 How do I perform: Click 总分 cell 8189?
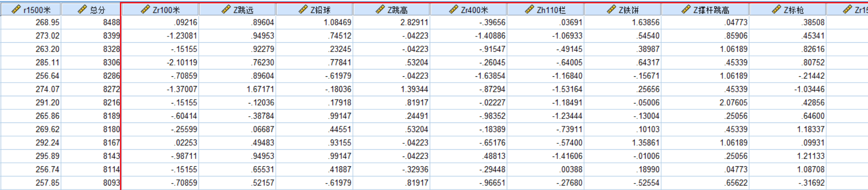point(91,116)
